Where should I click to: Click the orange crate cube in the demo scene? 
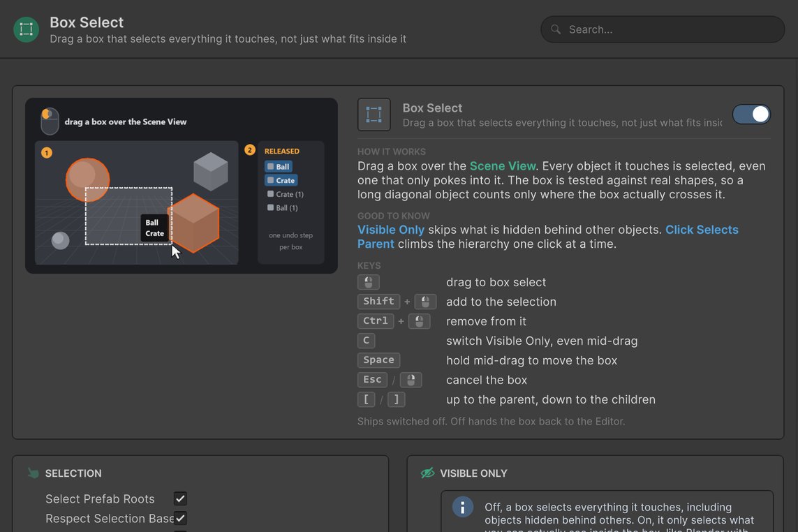coord(194,223)
